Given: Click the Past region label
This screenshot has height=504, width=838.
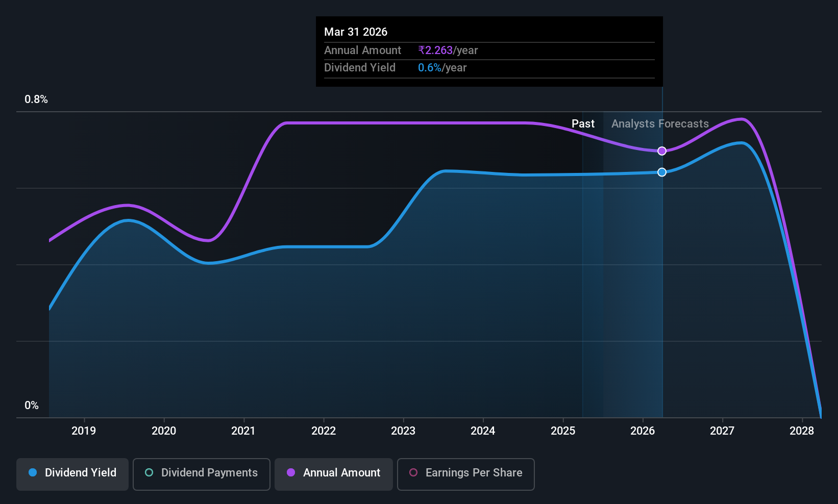Looking at the screenshot, I should [x=583, y=124].
